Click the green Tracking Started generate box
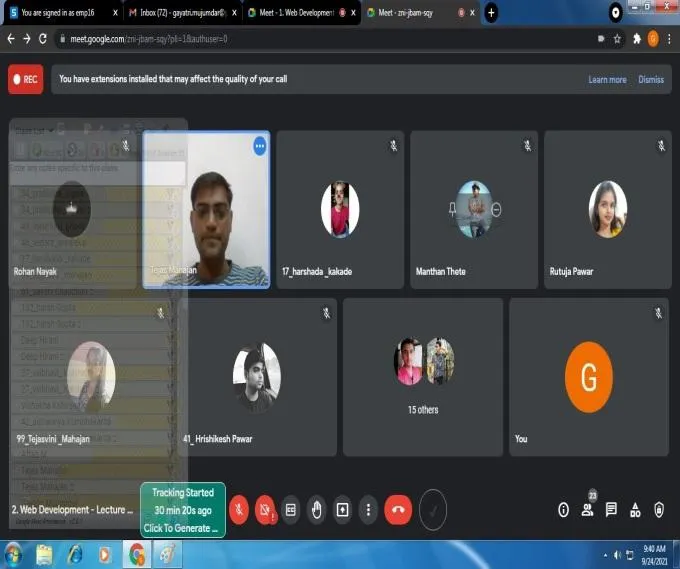The image size is (680, 569). coord(183,510)
